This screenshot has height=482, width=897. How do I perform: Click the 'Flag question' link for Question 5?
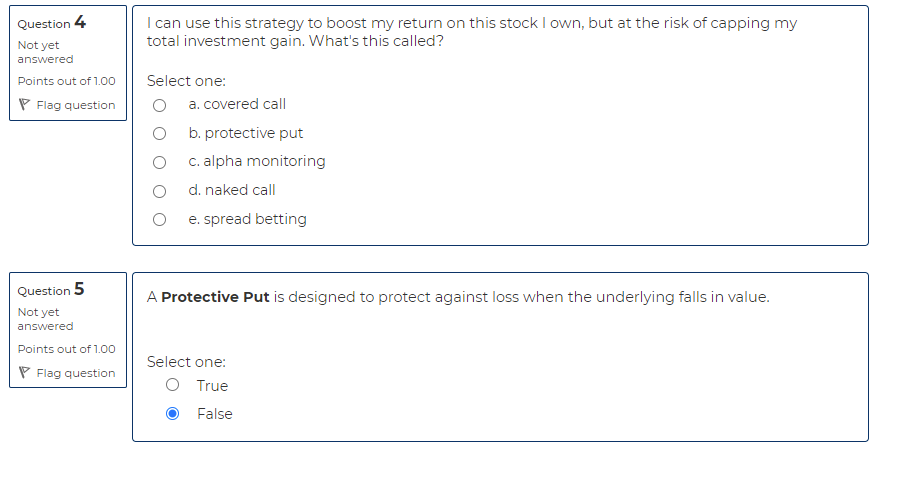point(75,373)
